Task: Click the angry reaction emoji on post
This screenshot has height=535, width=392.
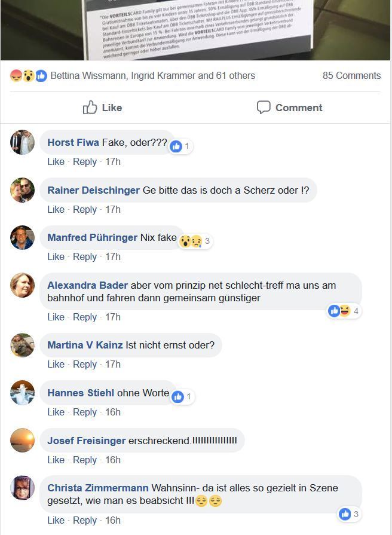Action: pos(16,75)
